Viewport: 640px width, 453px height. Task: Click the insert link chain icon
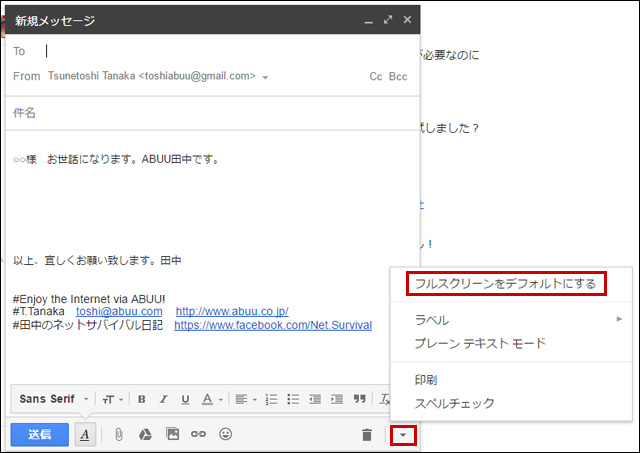(x=198, y=434)
